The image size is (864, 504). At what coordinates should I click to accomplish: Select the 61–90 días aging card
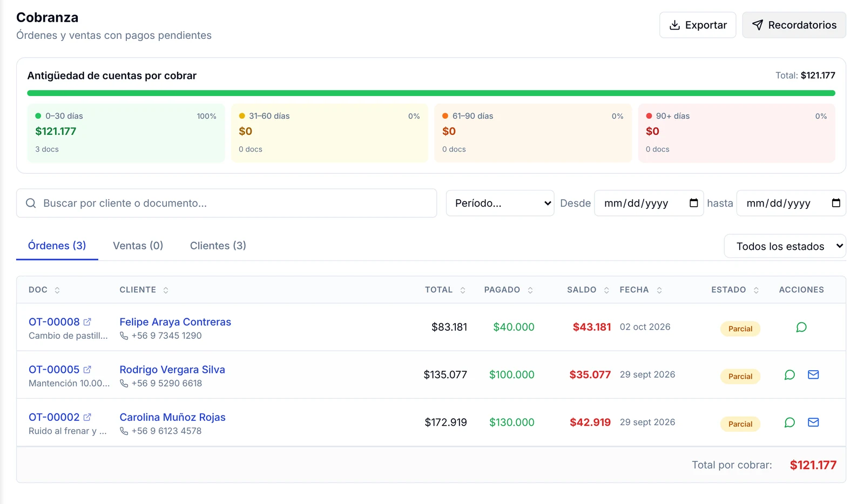[533, 133]
